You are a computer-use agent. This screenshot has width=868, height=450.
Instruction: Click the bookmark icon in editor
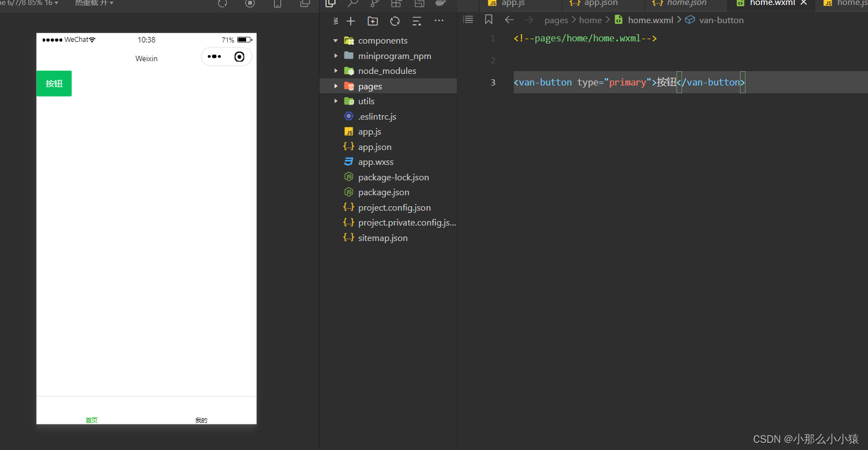488,19
